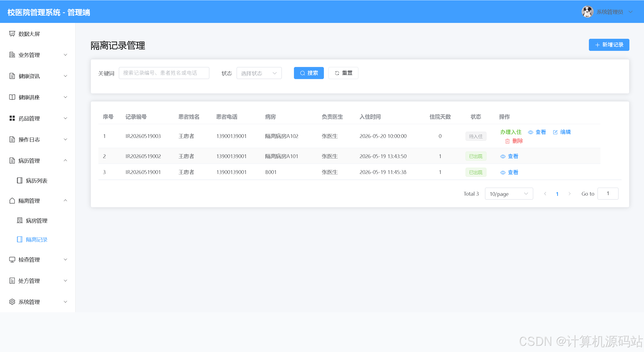Image resolution: width=644 pixels, height=352 pixels.
Task: Collapse 隔离管理 menu chevron
Action: tap(65, 200)
